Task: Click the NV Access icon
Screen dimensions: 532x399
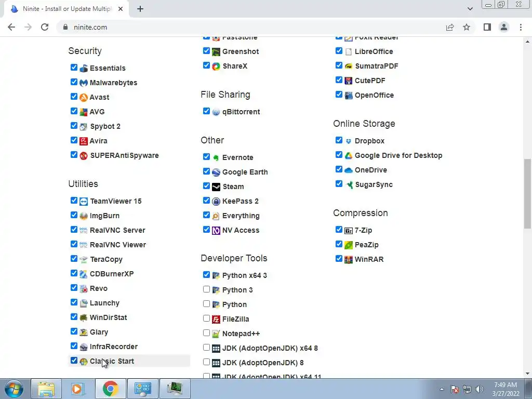Action: 216,230
